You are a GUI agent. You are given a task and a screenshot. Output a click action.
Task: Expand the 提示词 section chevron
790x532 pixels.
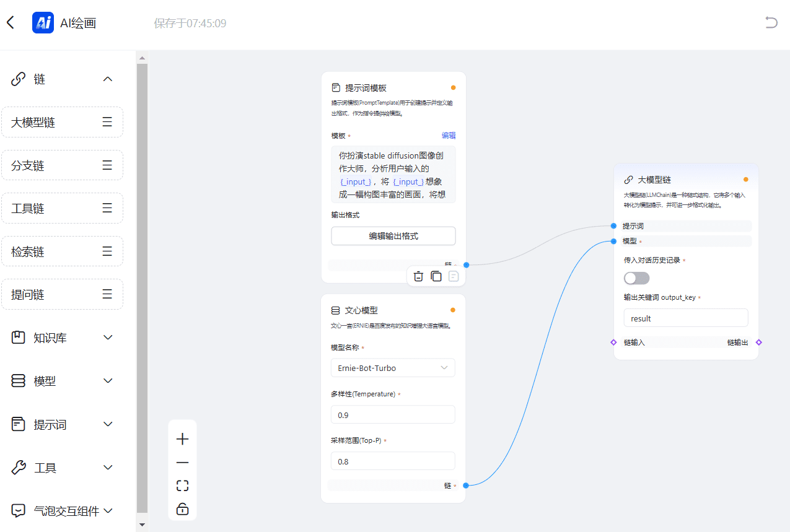click(108, 424)
